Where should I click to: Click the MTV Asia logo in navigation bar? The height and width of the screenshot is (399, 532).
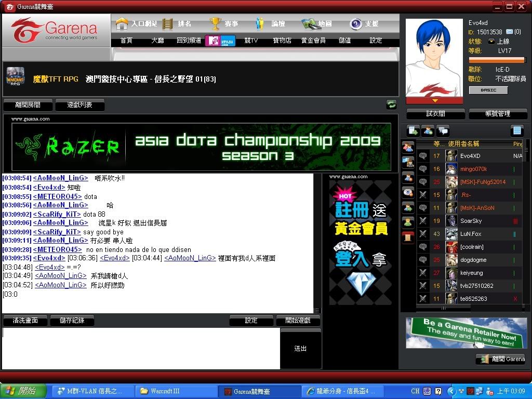click(x=220, y=41)
